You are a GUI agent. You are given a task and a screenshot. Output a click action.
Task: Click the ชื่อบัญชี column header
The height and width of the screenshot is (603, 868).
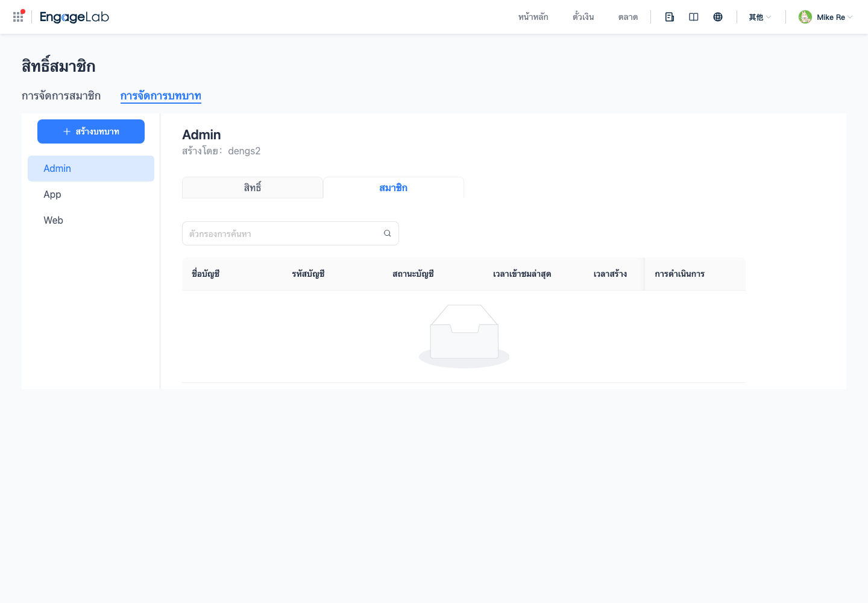coord(206,274)
